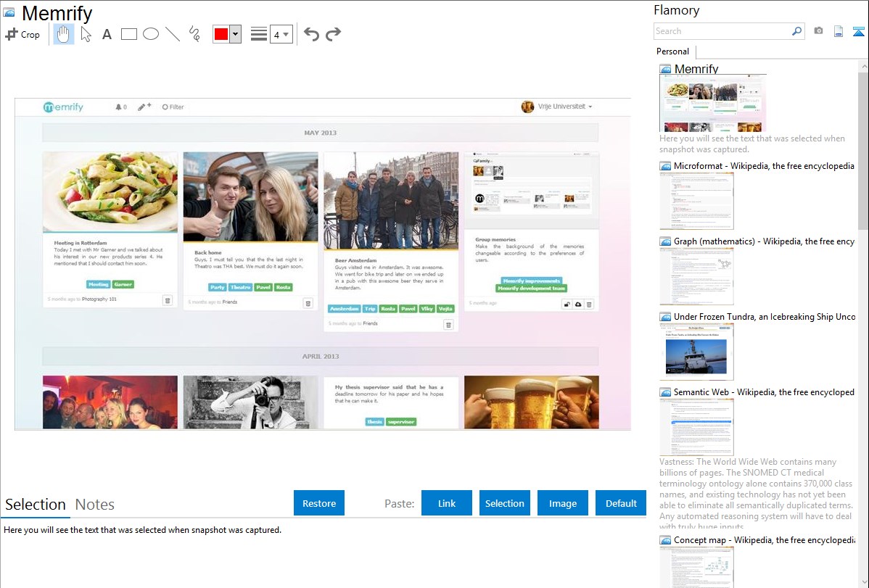
Task: Click the photographer black-and-white photo
Action: [250, 402]
